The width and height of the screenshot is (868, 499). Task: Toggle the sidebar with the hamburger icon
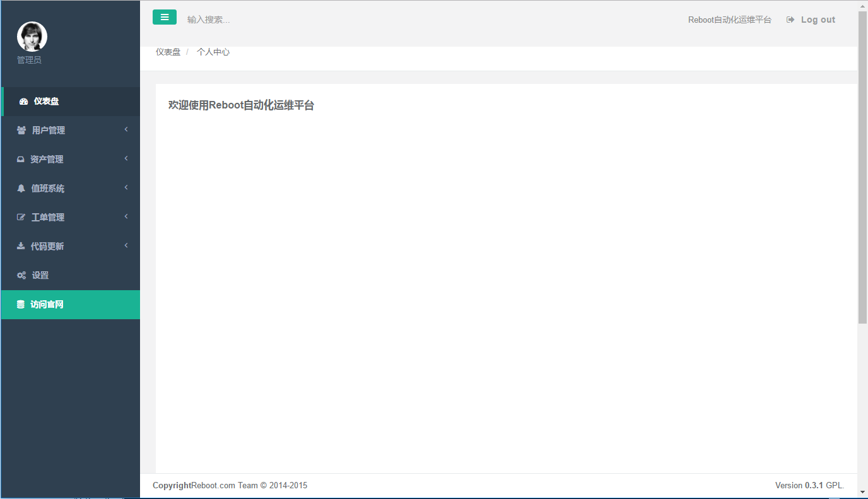165,17
